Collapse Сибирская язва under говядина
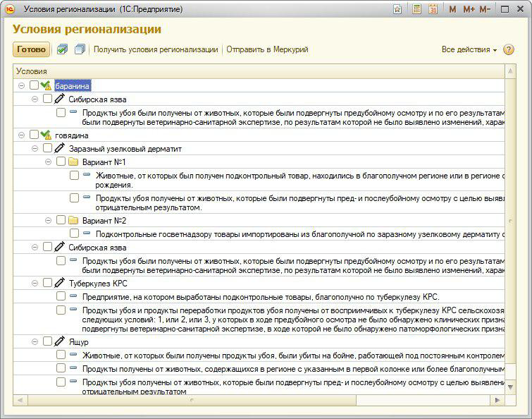This screenshot has width=532, height=419. [x=35, y=248]
